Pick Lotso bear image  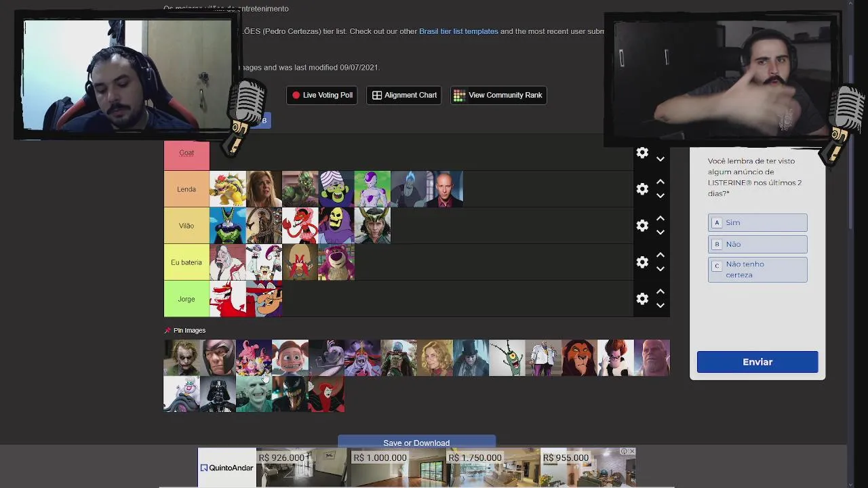point(336,262)
